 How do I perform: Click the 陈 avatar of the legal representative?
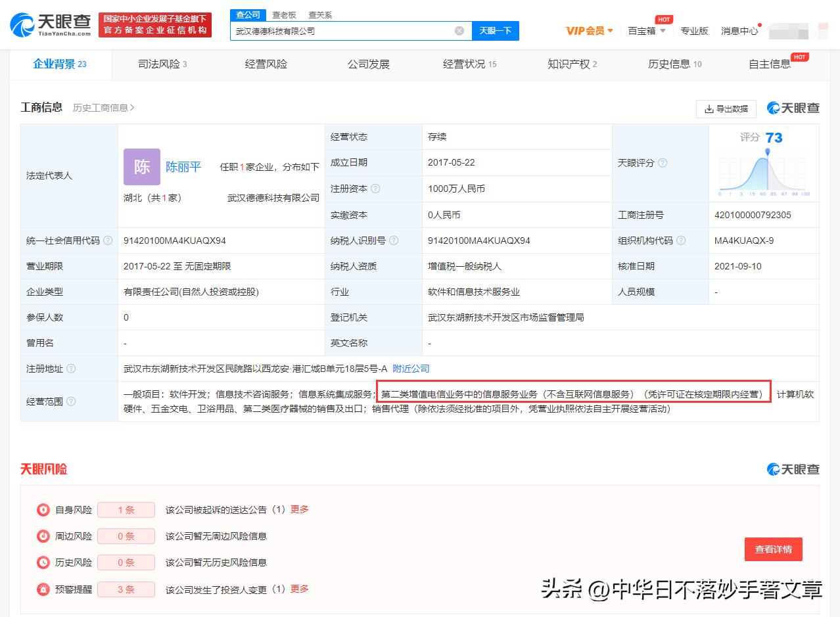pyautogui.click(x=141, y=167)
